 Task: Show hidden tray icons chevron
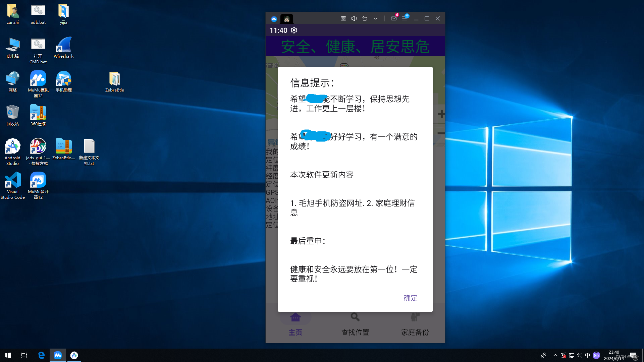(x=555, y=355)
